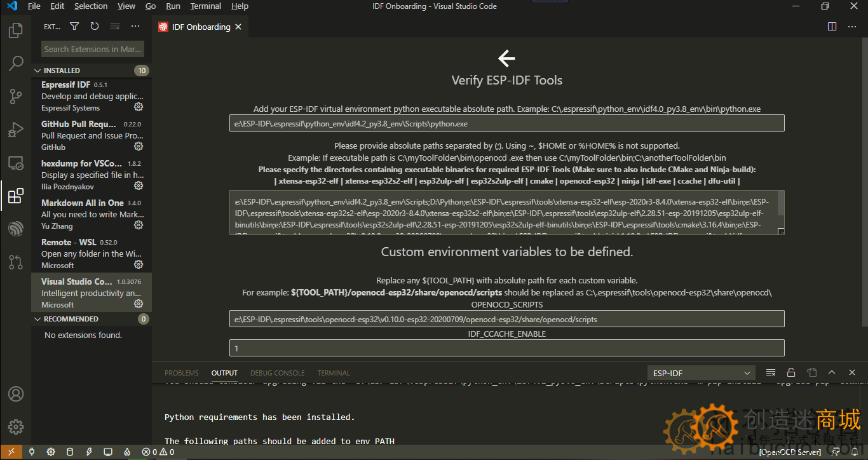
Task: Maximize the bottom panel with chevron
Action: coord(832,373)
